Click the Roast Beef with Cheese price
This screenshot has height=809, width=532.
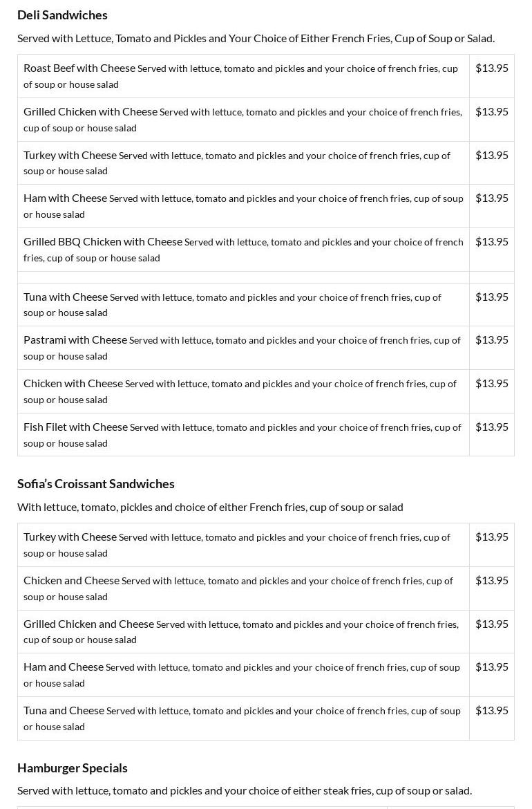(x=491, y=68)
